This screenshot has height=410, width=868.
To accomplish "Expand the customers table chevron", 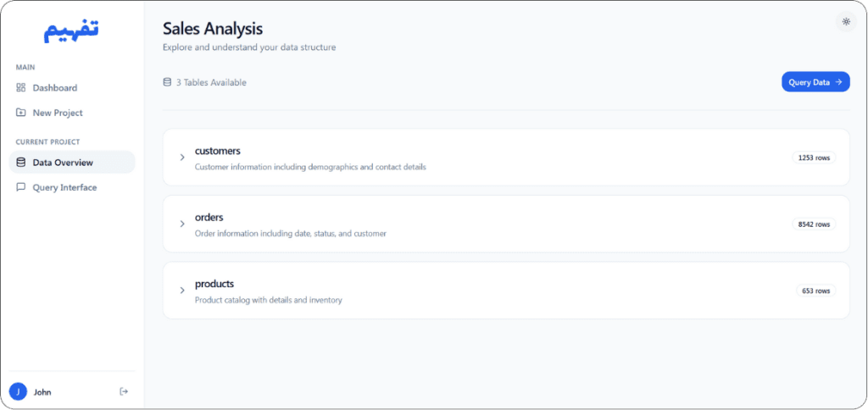I will 182,158.
